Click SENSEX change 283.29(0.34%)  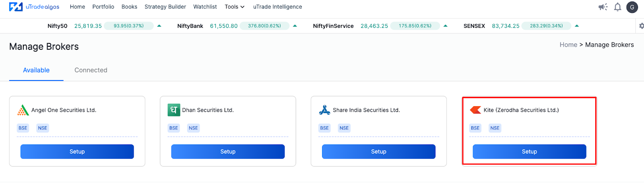tap(546, 26)
